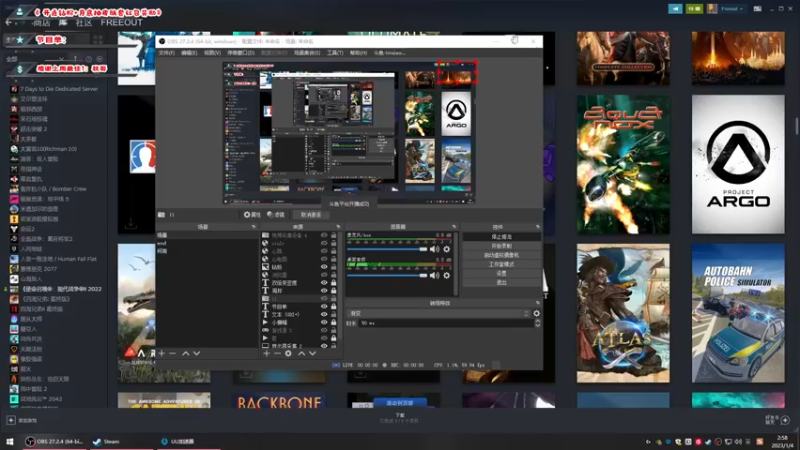Click the Start Recording button in controls
The height and width of the screenshot is (450, 800).
[x=501, y=246]
